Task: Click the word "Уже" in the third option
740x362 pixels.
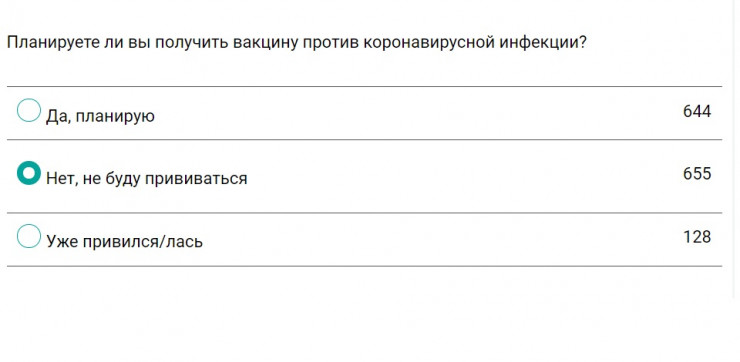Action: click(62, 242)
